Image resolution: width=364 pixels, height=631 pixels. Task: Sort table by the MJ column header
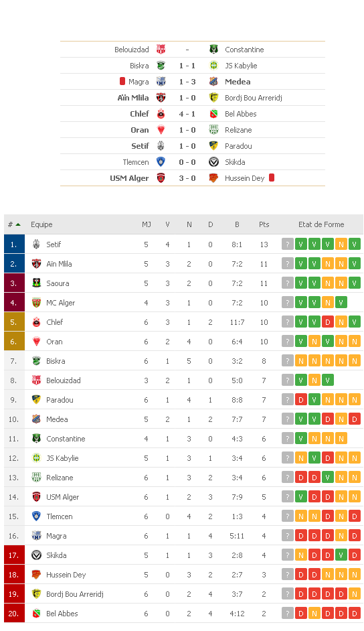pos(147,224)
